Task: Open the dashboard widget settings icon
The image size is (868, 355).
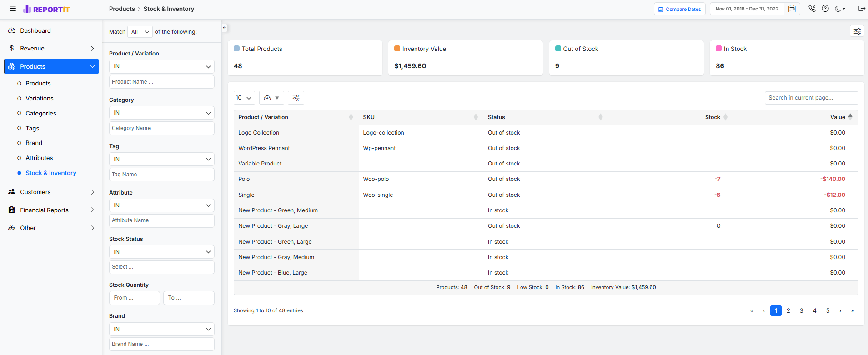Action: point(857,31)
